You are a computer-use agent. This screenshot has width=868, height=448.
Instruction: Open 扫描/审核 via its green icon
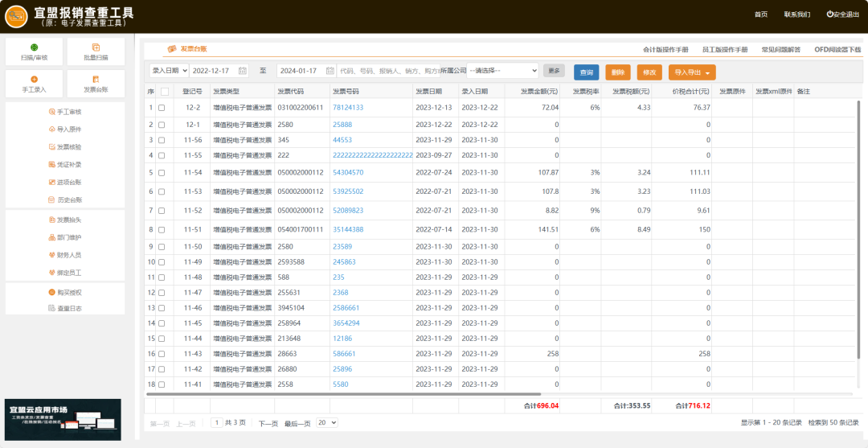[x=35, y=47]
